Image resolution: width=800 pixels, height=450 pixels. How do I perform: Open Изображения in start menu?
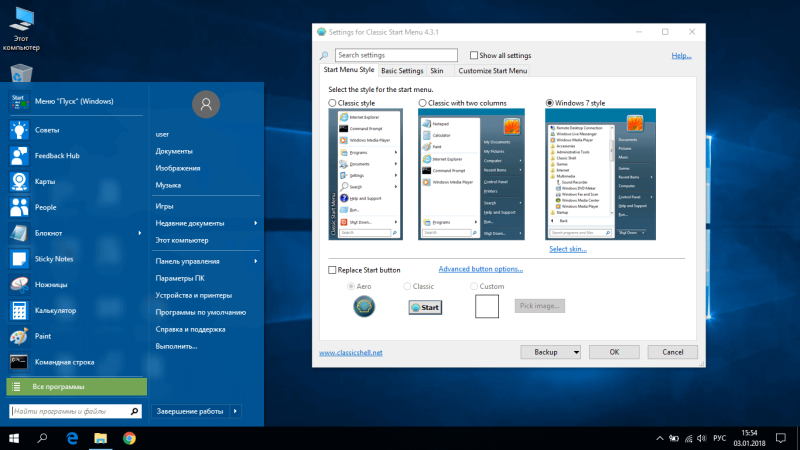pos(178,168)
